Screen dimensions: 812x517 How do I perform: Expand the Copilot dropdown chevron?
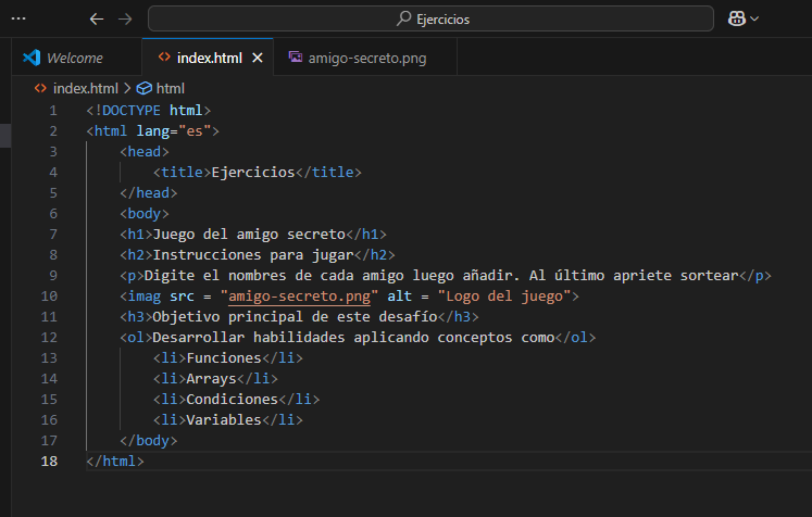pyautogui.click(x=755, y=19)
